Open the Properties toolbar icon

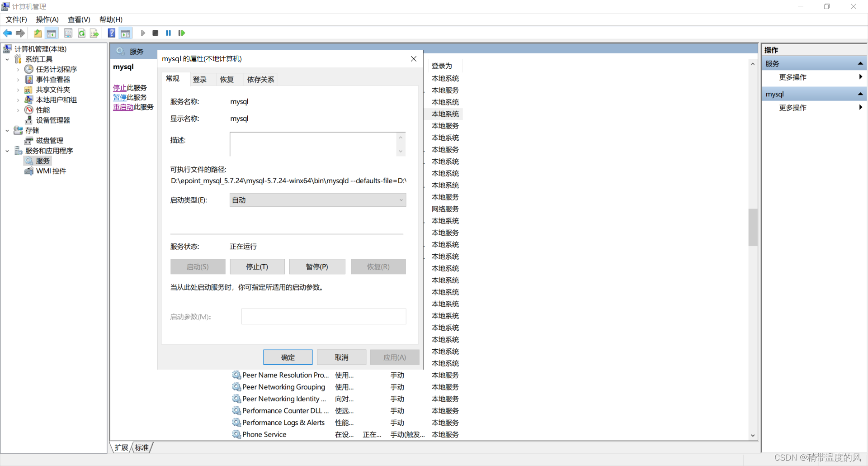pos(68,33)
